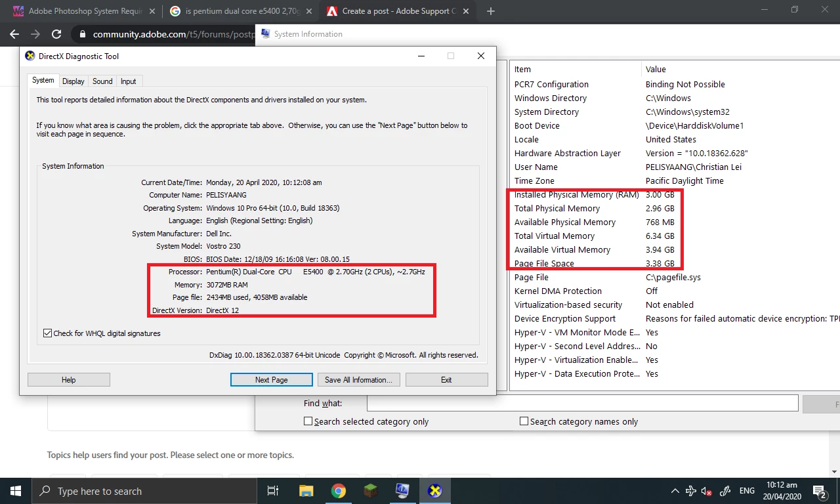Click the Find what input field

click(582, 403)
